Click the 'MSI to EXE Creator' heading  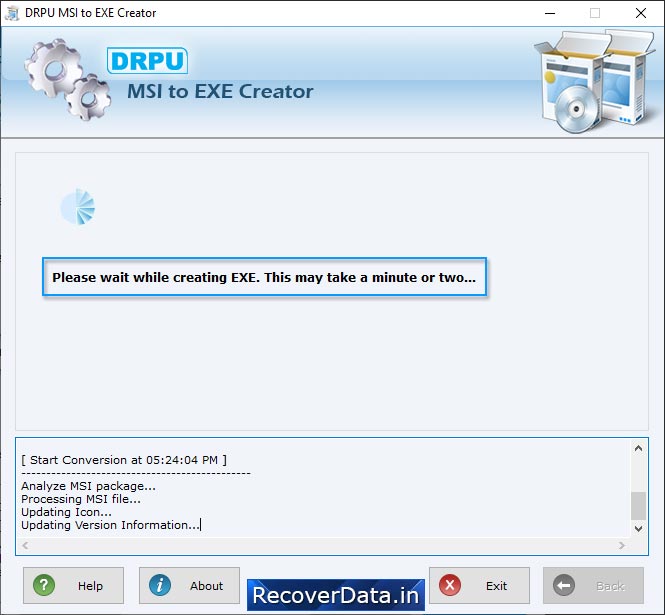tap(220, 91)
